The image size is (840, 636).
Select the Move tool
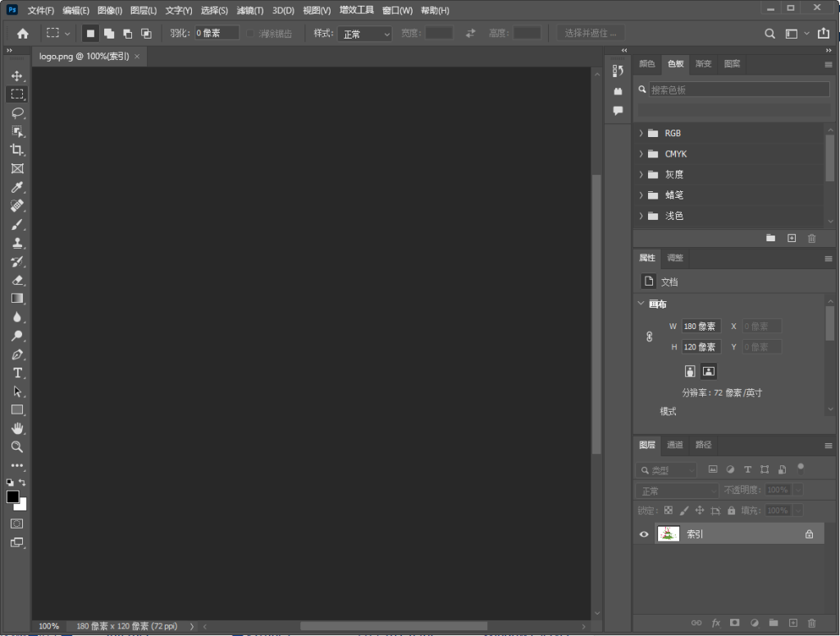tap(16, 75)
